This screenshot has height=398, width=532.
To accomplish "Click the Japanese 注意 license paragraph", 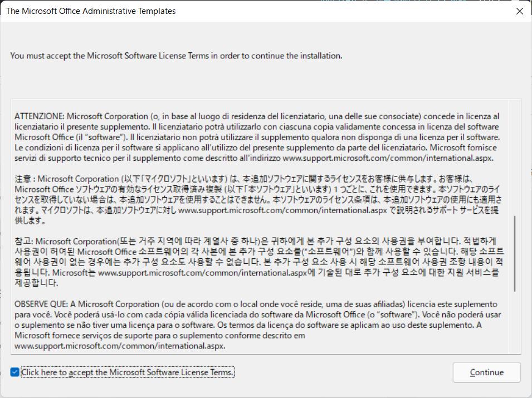I will [x=257, y=200].
